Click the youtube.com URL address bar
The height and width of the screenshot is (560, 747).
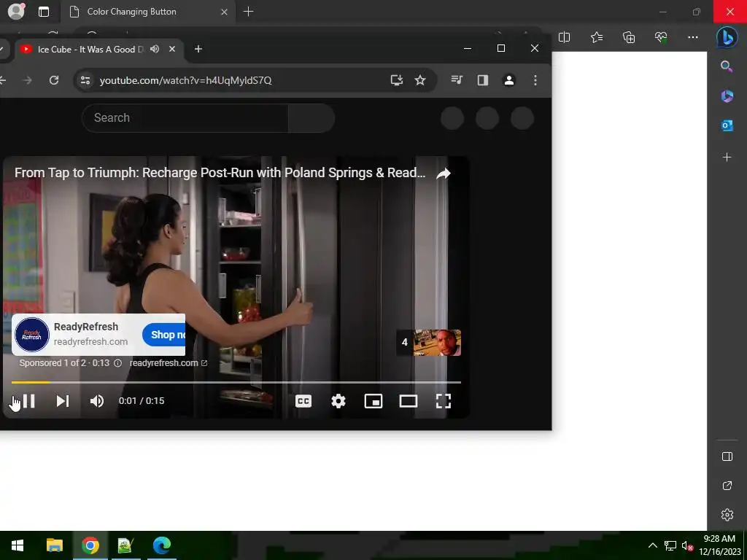[x=186, y=80]
